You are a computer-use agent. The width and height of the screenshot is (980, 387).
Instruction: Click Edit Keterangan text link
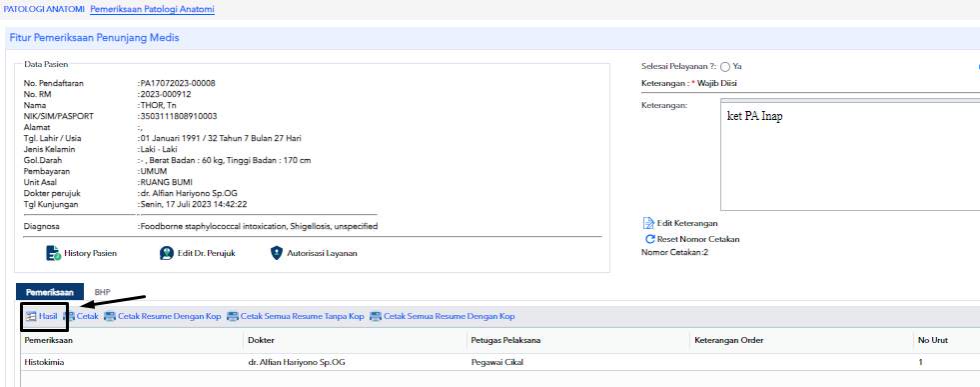687,223
